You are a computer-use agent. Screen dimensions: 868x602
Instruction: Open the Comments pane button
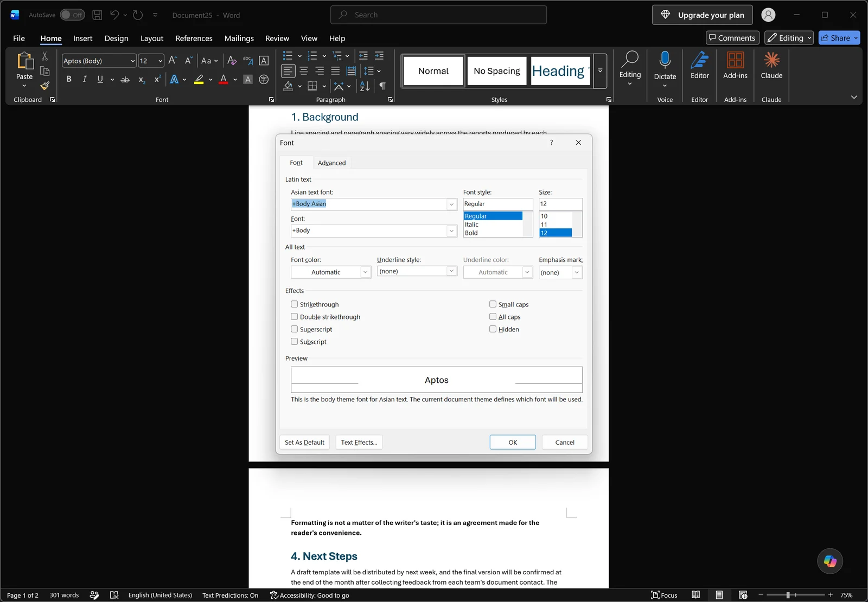732,38
